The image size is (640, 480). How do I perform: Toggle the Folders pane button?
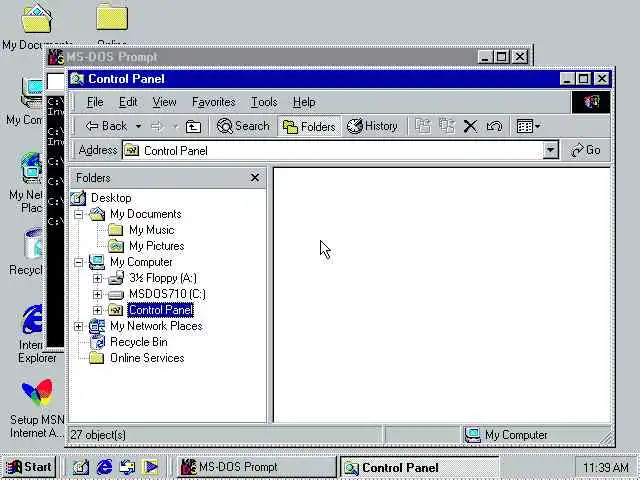pos(309,127)
